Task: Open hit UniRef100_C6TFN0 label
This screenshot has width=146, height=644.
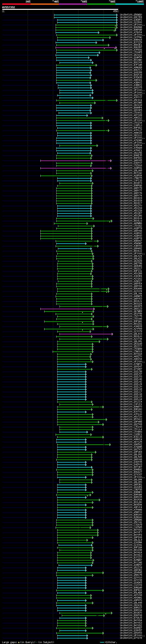Action: 131,37
